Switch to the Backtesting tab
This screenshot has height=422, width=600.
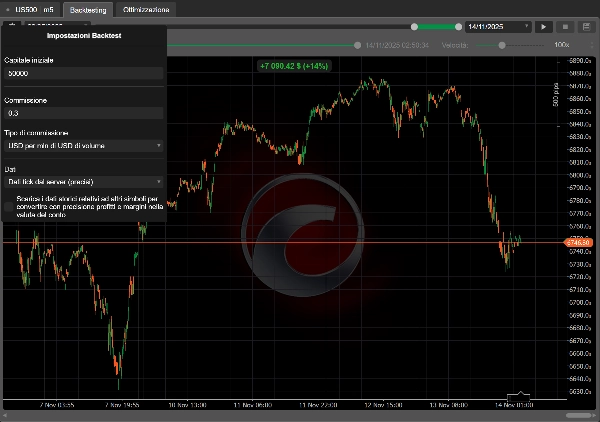click(x=88, y=10)
